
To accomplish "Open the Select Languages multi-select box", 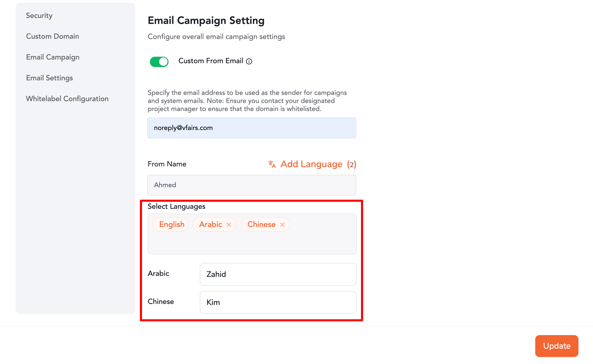I will click(x=252, y=243).
